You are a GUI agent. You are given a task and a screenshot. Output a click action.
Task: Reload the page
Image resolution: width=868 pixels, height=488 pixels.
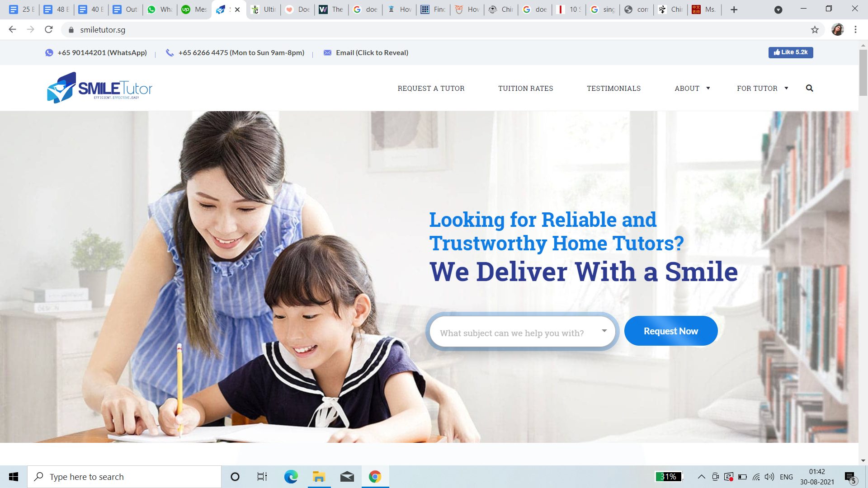coord(49,30)
